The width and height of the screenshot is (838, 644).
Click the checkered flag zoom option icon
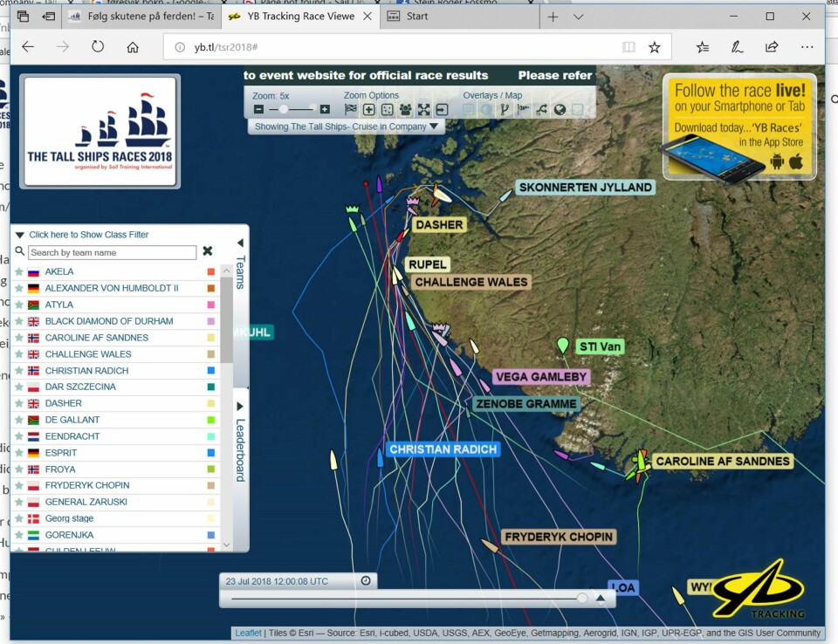coord(351,110)
